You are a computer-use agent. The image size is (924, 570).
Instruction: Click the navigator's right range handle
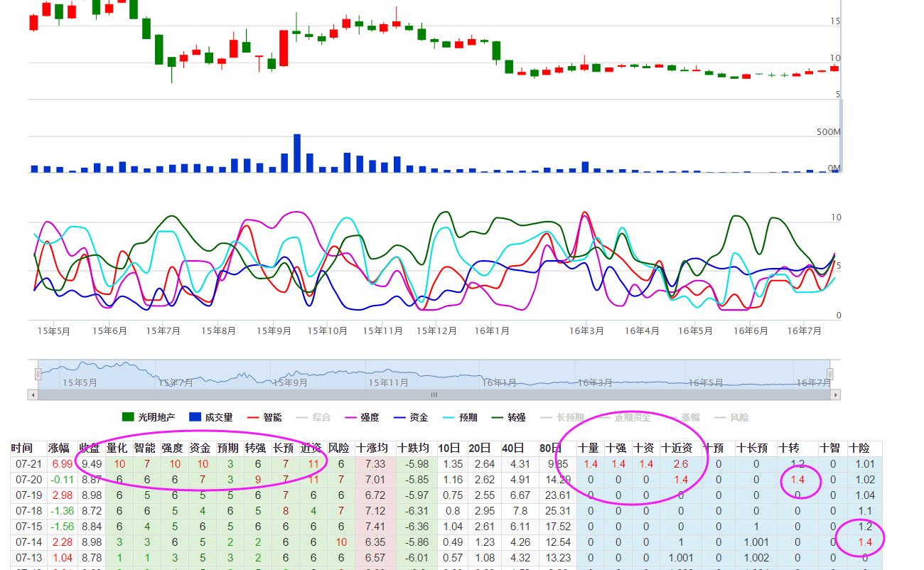[x=829, y=374]
